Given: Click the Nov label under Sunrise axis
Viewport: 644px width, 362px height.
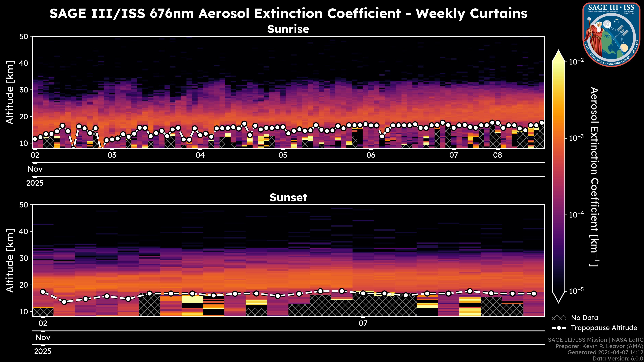Looking at the screenshot, I should point(35,169).
